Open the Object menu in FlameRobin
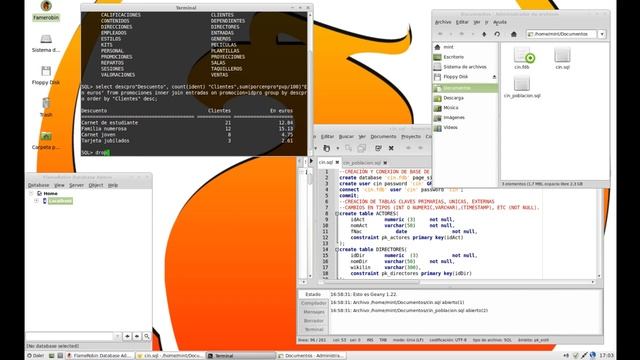 pyautogui.click(x=96, y=185)
